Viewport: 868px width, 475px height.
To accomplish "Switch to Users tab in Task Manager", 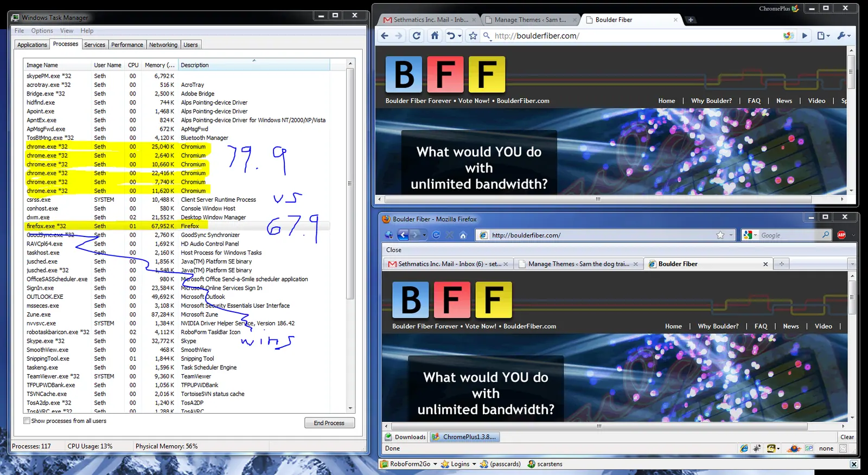I will click(190, 45).
